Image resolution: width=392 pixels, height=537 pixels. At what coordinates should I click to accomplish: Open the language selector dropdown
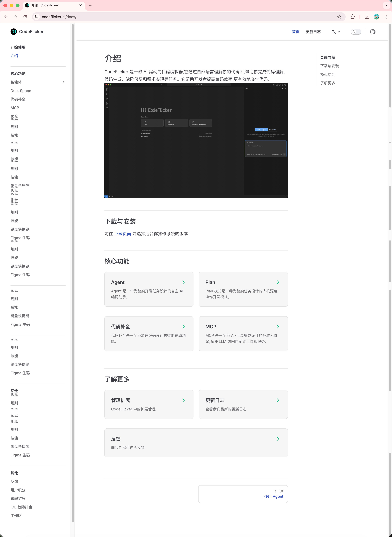click(336, 32)
